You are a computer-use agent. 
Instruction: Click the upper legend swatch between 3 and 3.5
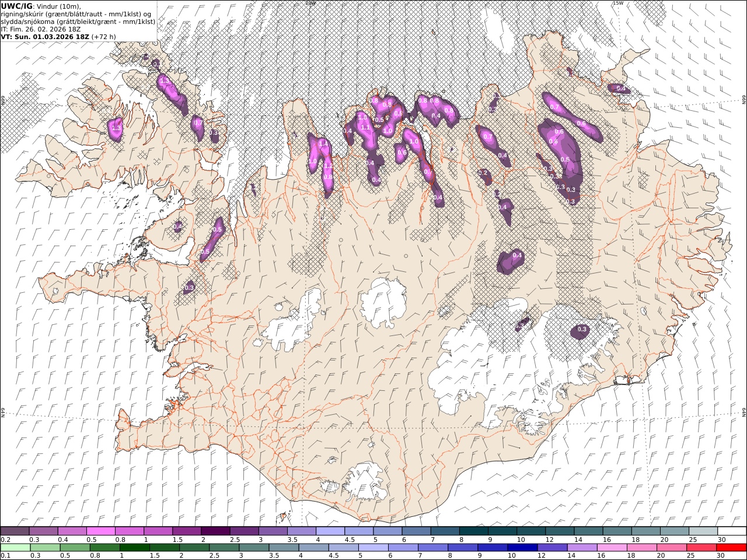pos(273,531)
